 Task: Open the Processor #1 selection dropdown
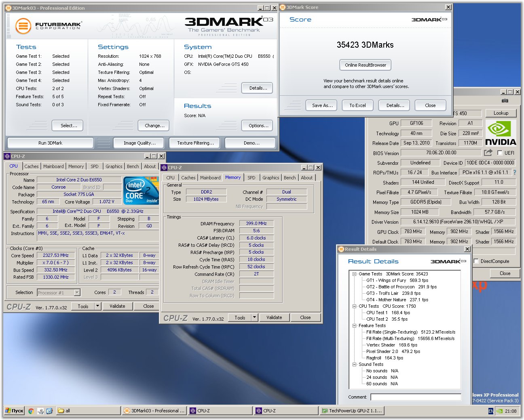point(77,292)
